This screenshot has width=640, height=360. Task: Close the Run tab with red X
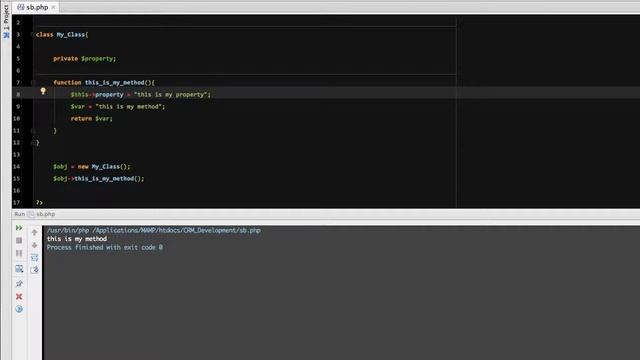point(19,296)
